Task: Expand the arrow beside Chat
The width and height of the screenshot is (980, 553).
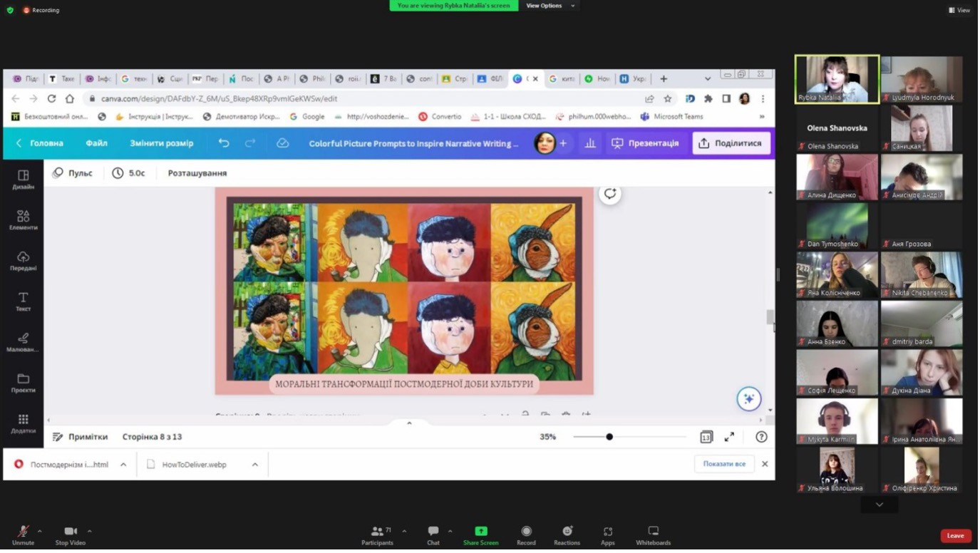Action: point(450,531)
